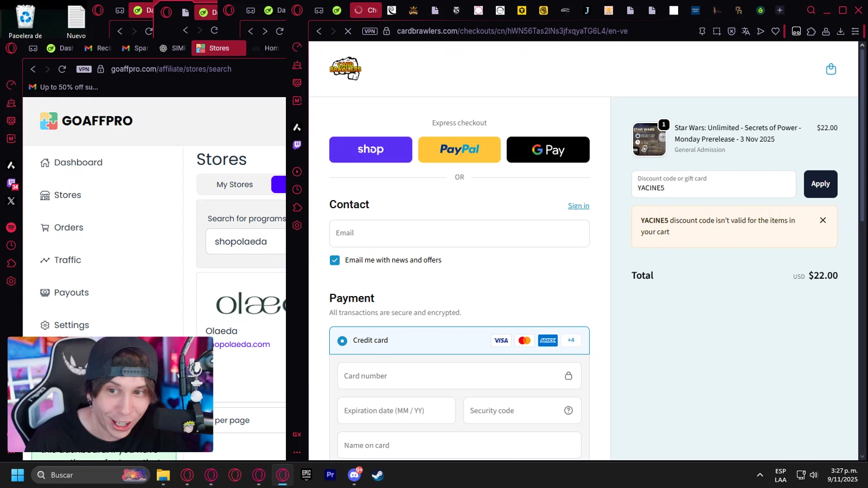Toggle VPN badge in cardbrawlers.com address bar
Screen dimensions: 868x488
coord(370,31)
